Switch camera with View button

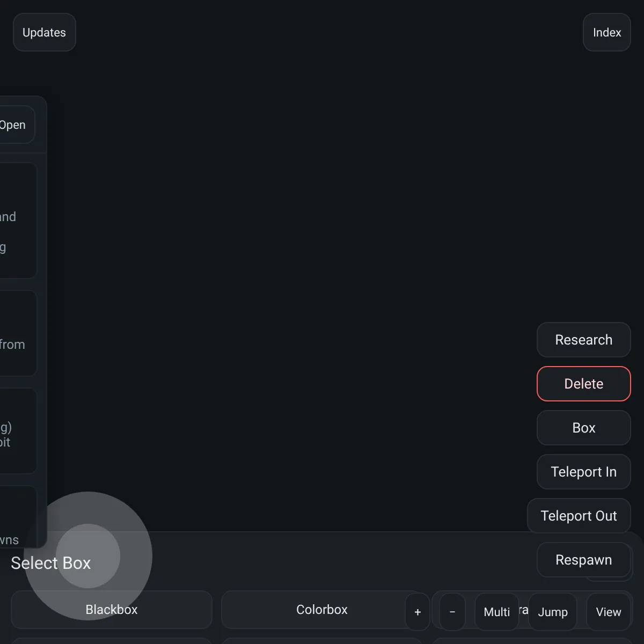(x=608, y=612)
